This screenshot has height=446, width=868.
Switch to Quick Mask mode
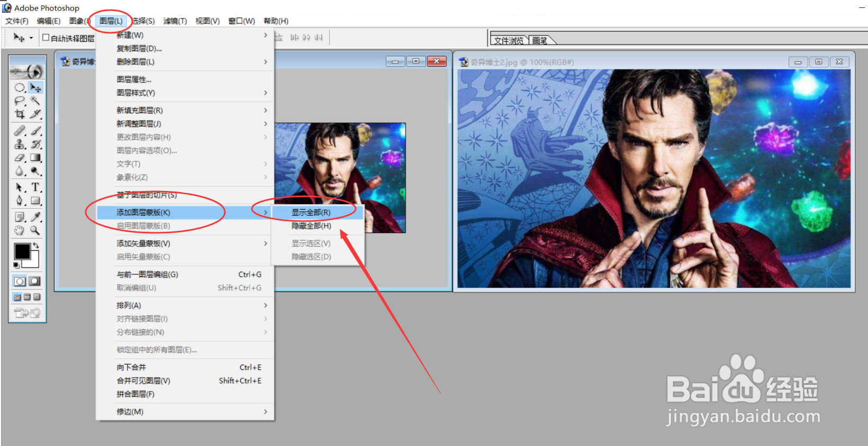35,281
